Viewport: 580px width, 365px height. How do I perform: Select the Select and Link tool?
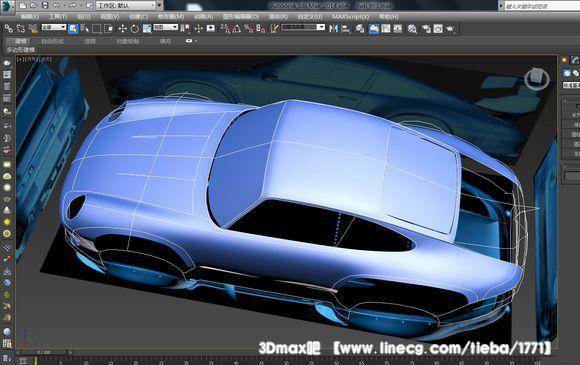(x=9, y=28)
